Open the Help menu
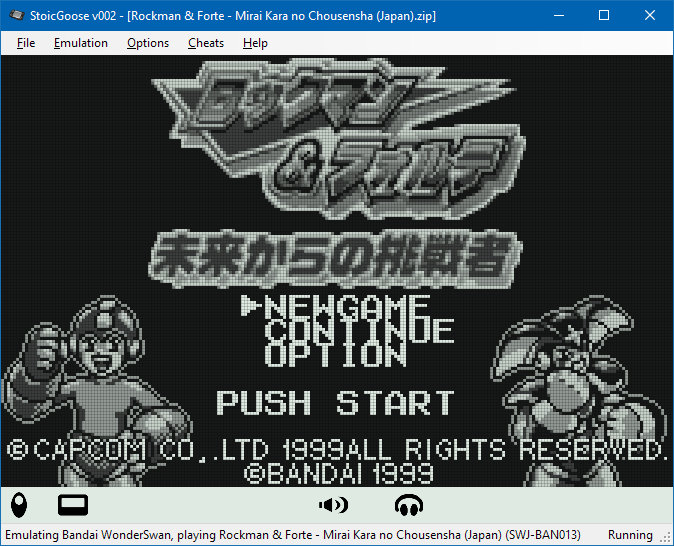The image size is (674, 546). tap(255, 43)
